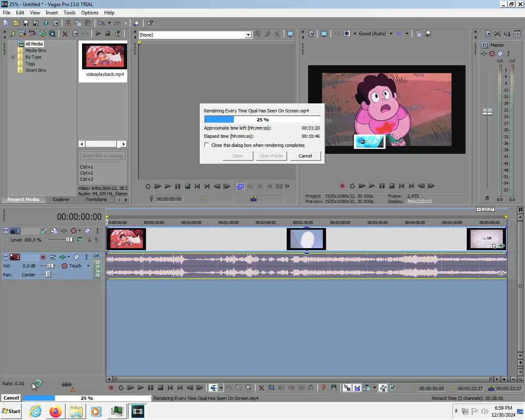
Task: Expand the By Type tree node
Action: [x=13, y=57]
